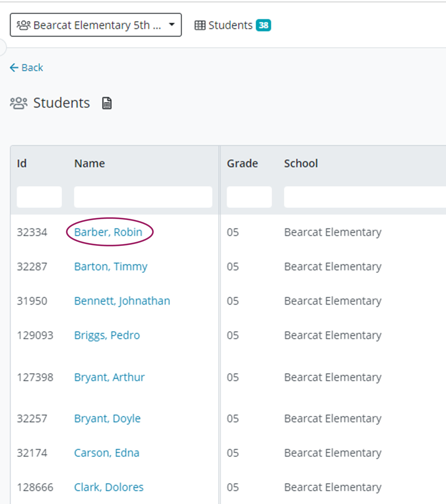Sort the list by the Id column
Screen dimensions: 446x504
pyautogui.click(x=22, y=163)
